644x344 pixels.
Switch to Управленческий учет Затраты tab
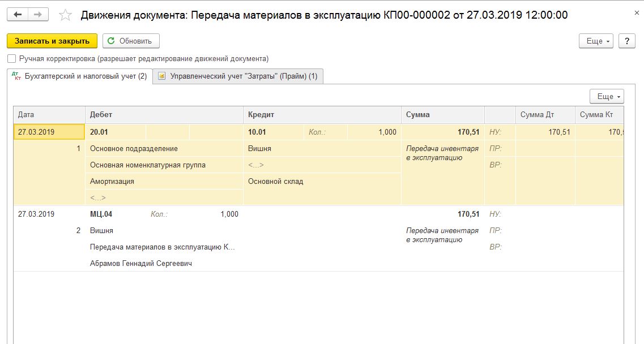(244, 76)
